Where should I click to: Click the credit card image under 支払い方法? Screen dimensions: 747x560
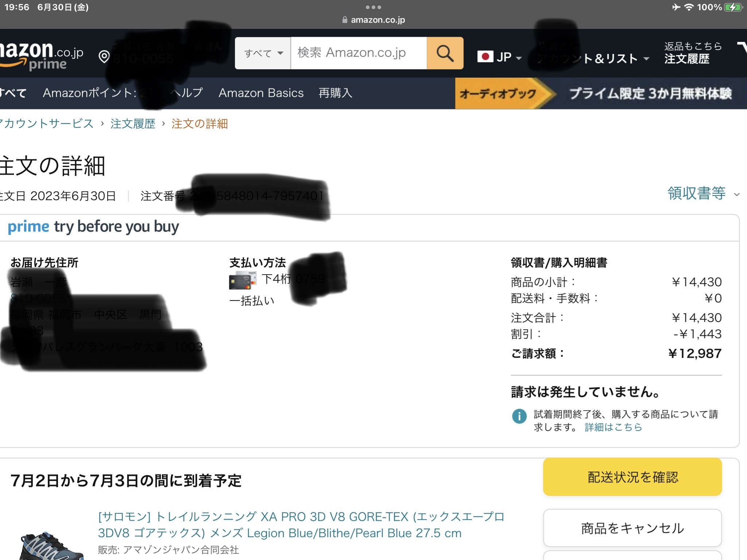pyautogui.click(x=242, y=280)
